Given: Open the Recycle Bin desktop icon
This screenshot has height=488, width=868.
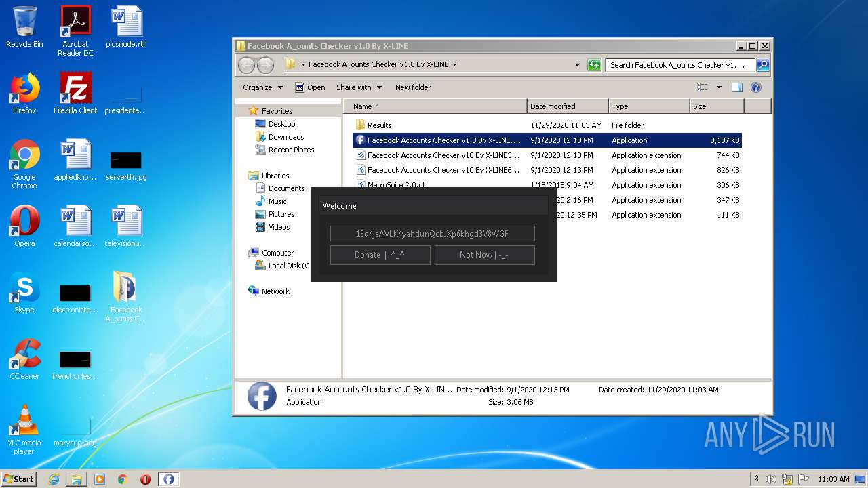Looking at the screenshot, I should pyautogui.click(x=24, y=27).
